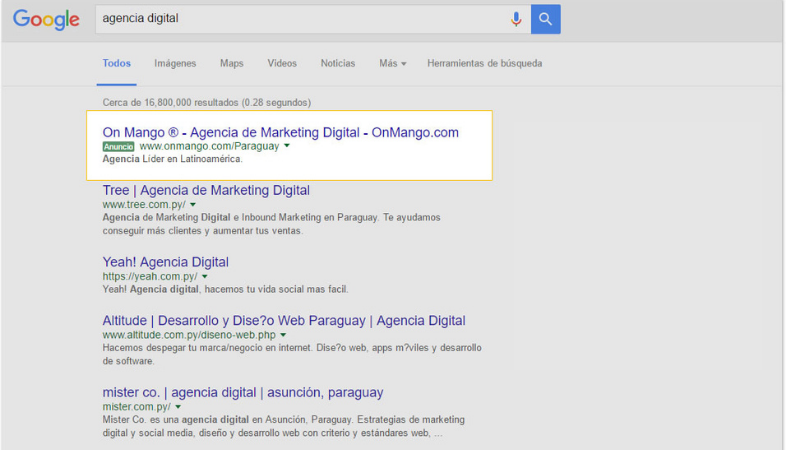Switch to the Videos tab
This screenshot has width=786, height=450.
click(282, 63)
